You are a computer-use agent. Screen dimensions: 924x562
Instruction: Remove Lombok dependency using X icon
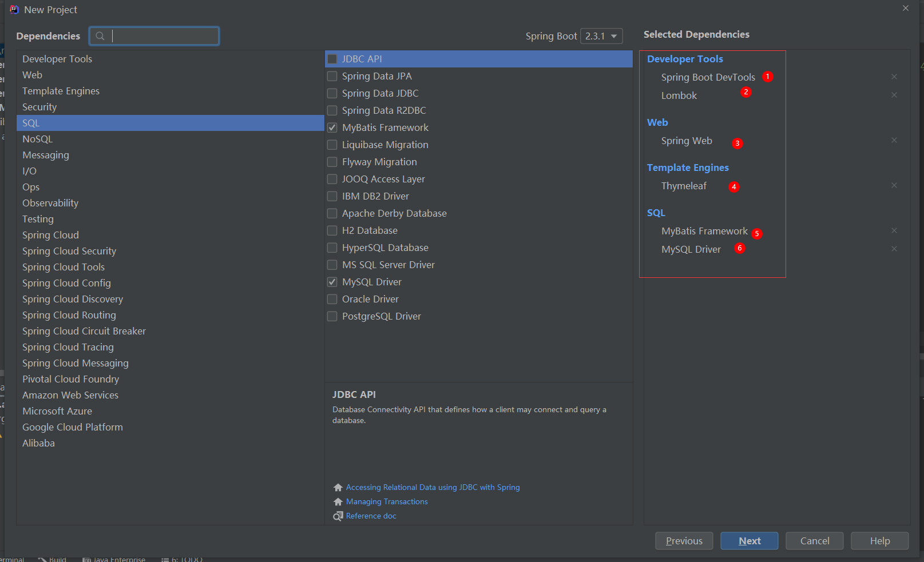coord(894,95)
